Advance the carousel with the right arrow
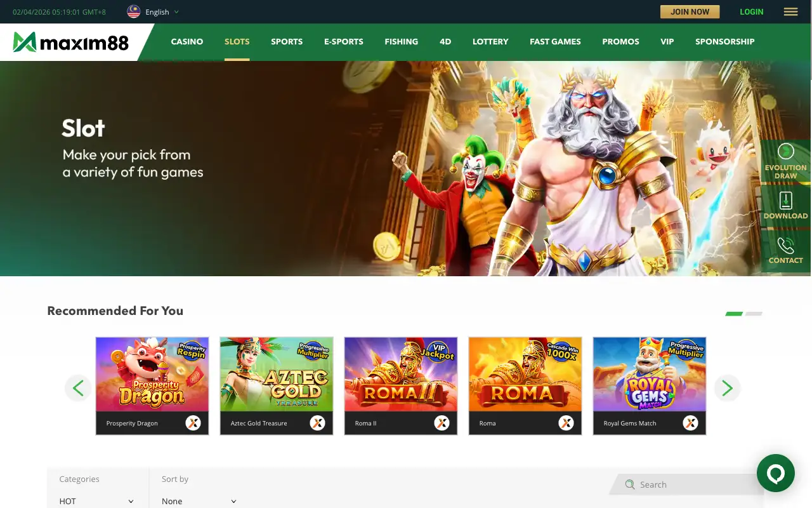812x508 pixels. pyautogui.click(x=727, y=387)
